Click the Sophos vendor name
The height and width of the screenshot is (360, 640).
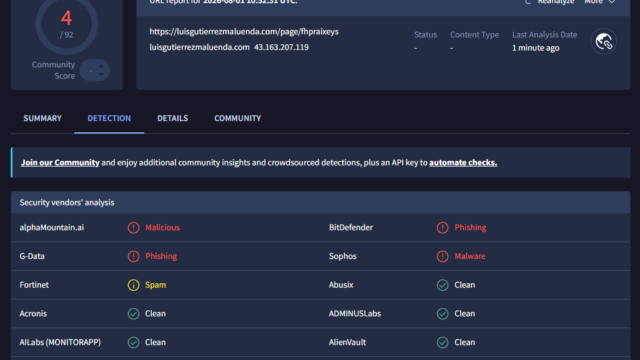coord(343,256)
